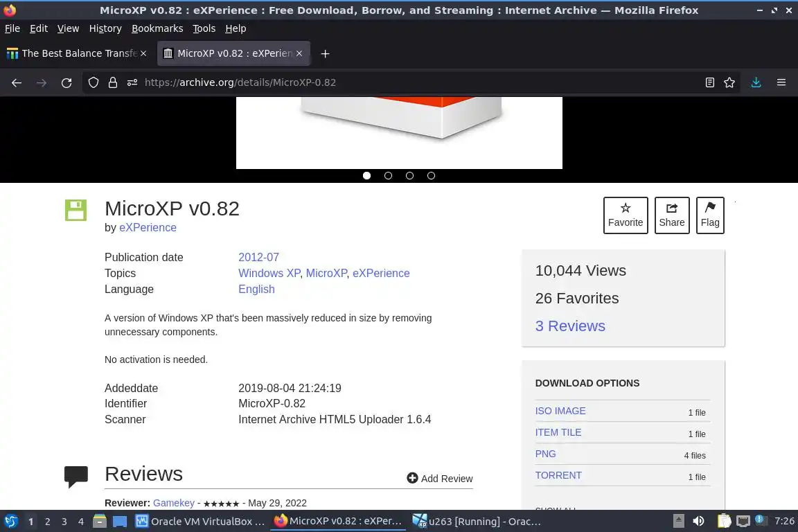The image size is (798, 532).
Task: Flag this item
Action: [x=710, y=215]
